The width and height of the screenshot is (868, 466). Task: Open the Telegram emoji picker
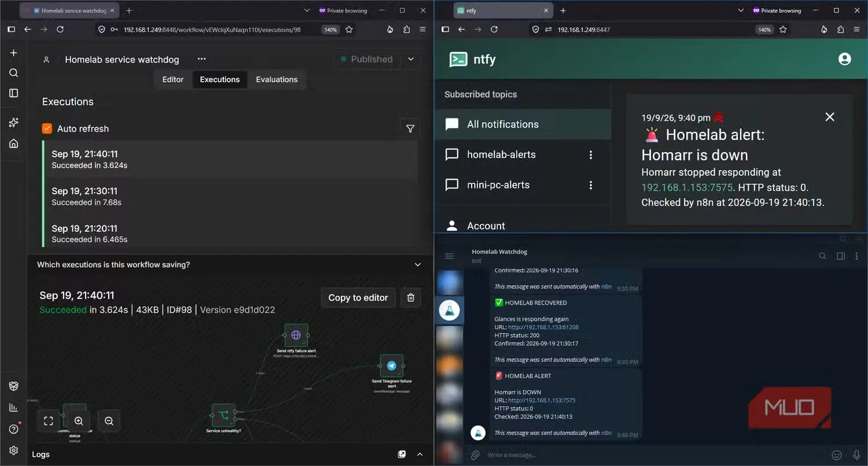(x=837, y=455)
